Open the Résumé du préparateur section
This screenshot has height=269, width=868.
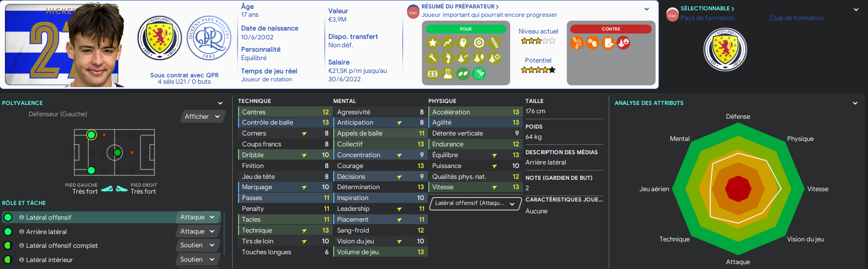point(460,6)
